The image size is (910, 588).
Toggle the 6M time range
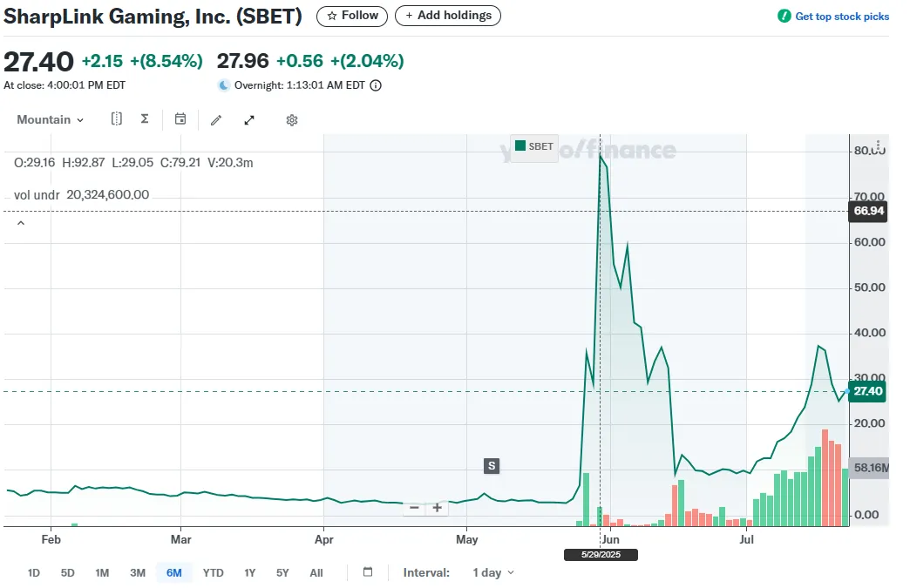click(173, 572)
